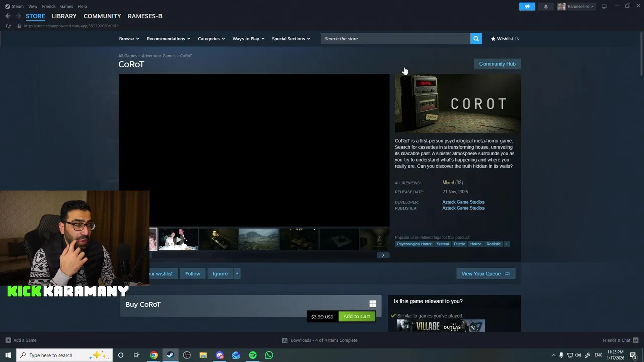644x362 pixels.
Task: Play the video trailer thumbnail
Action: coord(178,240)
